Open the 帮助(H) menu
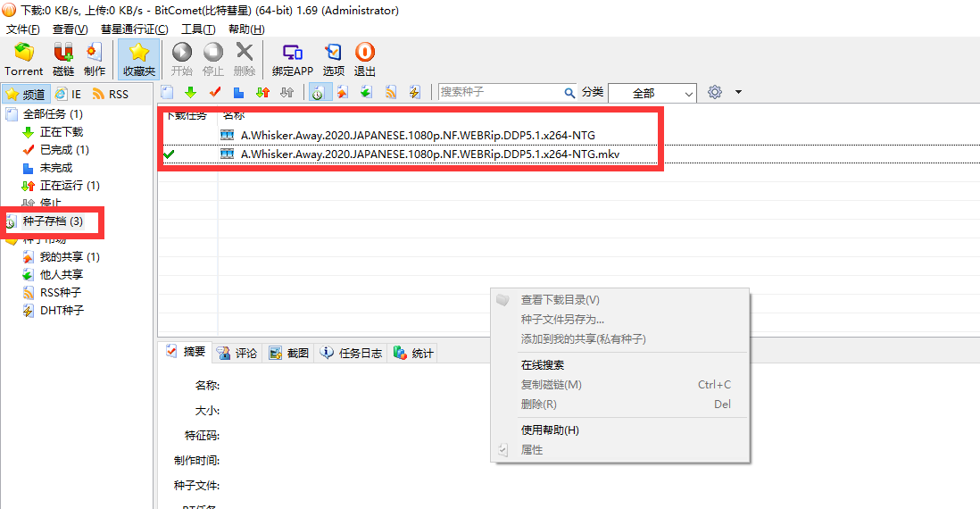980x509 pixels. (246, 29)
